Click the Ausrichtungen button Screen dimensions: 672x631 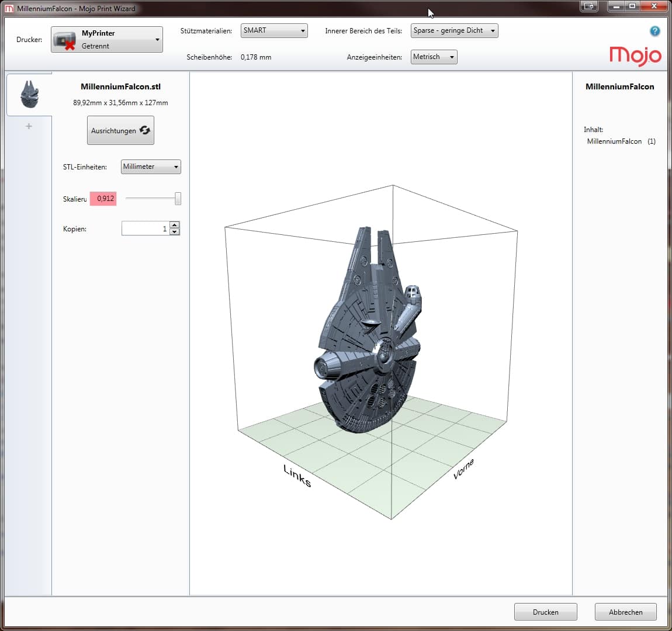(120, 130)
